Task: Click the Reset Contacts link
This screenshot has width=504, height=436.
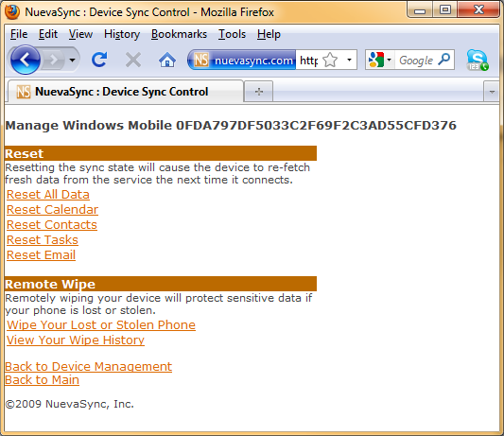Action: (x=52, y=225)
